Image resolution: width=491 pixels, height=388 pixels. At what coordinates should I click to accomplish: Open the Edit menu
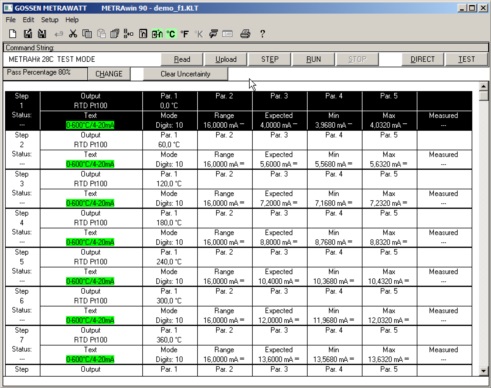point(28,20)
